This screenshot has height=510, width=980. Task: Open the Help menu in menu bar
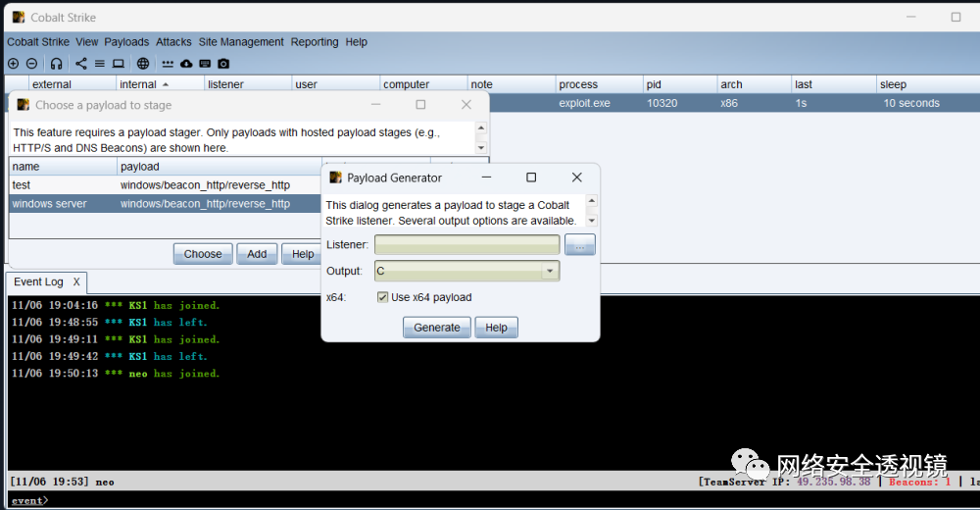[357, 42]
